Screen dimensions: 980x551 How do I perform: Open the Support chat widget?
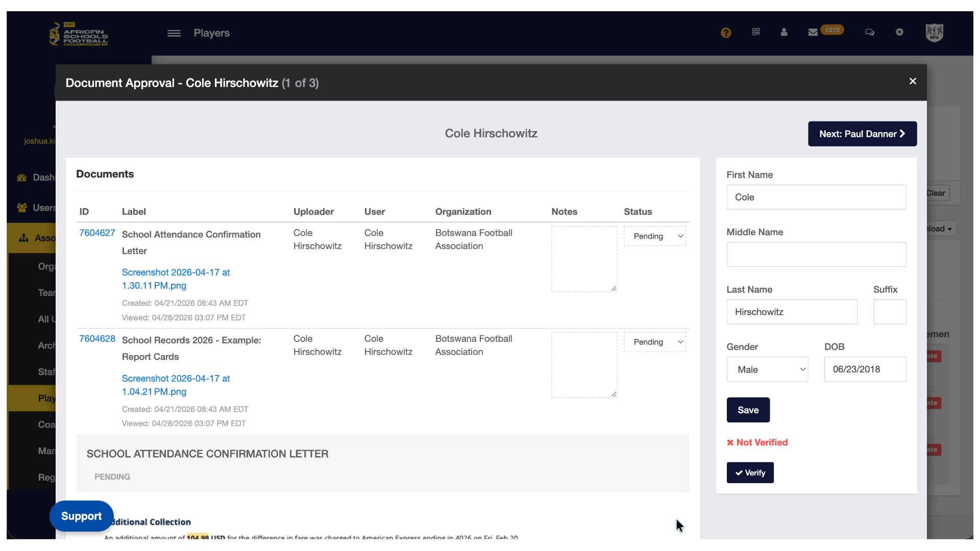click(x=82, y=516)
